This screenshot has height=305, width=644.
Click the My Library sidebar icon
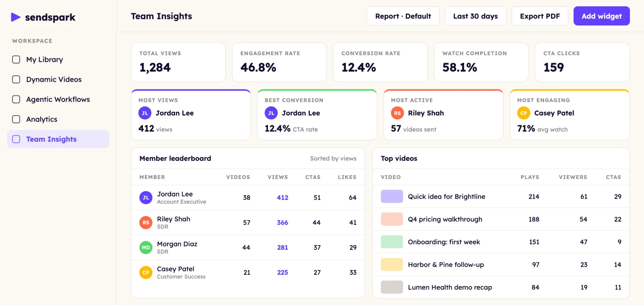pyautogui.click(x=16, y=60)
